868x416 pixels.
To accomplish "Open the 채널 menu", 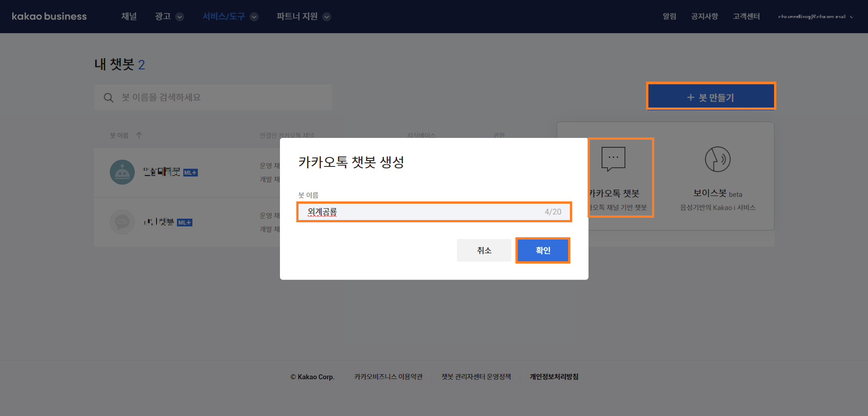I will pyautogui.click(x=129, y=16).
